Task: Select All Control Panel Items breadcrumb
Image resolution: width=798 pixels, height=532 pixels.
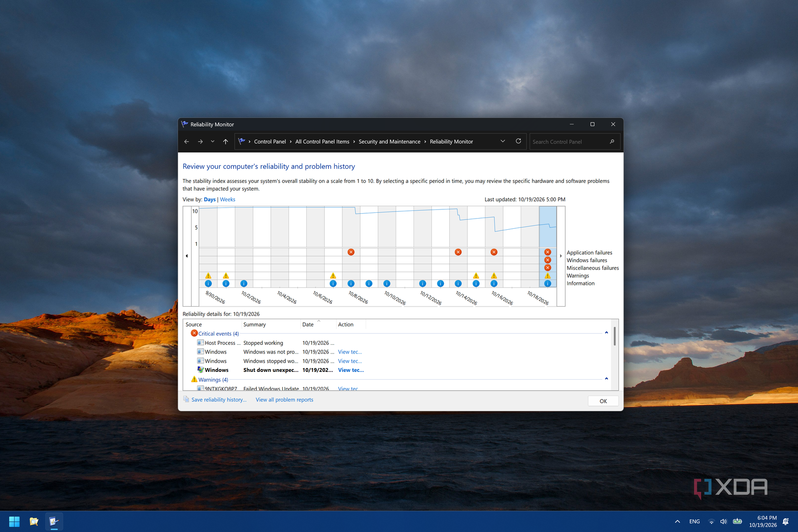Action: (322, 142)
